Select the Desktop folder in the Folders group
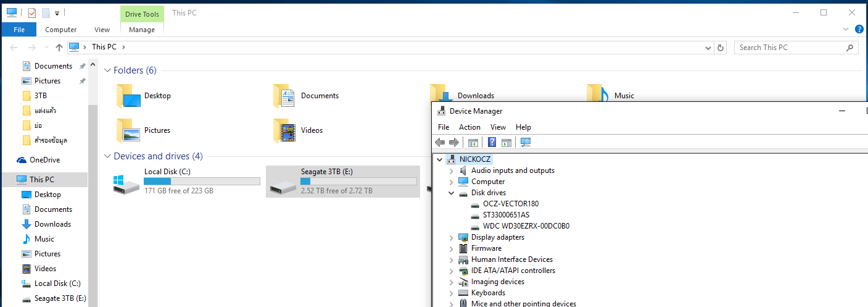 click(143, 96)
